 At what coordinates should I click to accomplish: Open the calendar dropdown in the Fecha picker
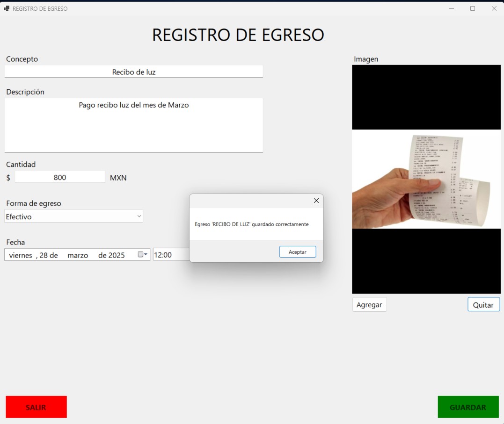pos(143,255)
